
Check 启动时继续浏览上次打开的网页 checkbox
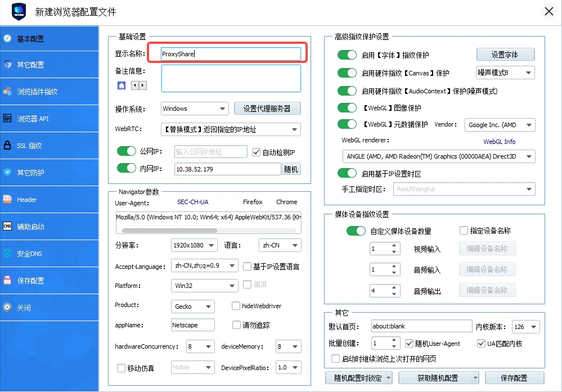335,359
